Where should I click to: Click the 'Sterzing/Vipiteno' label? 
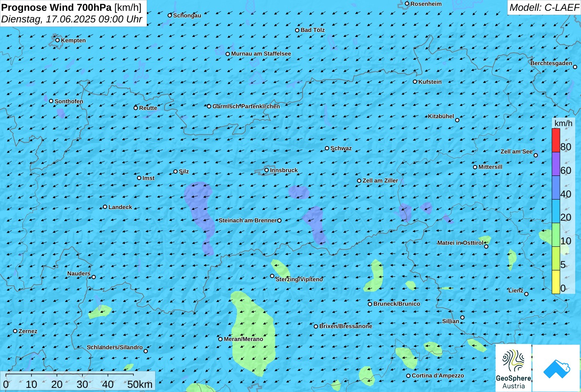click(x=299, y=279)
